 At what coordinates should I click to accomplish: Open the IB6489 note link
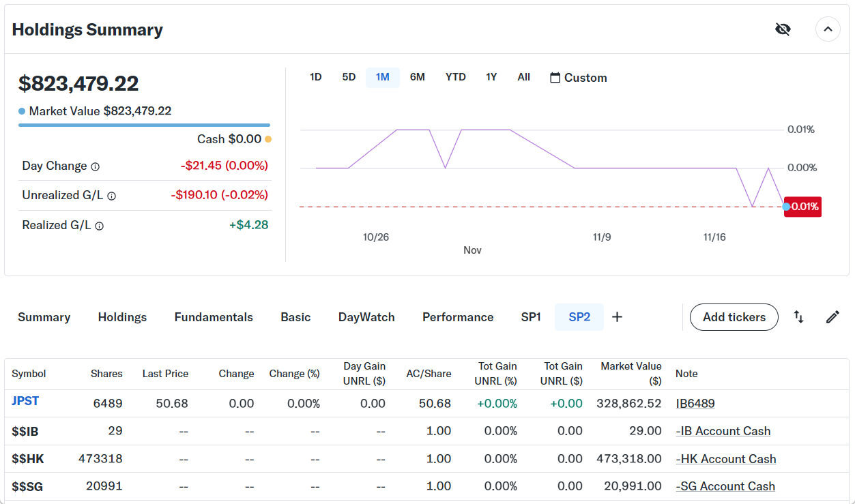695,404
